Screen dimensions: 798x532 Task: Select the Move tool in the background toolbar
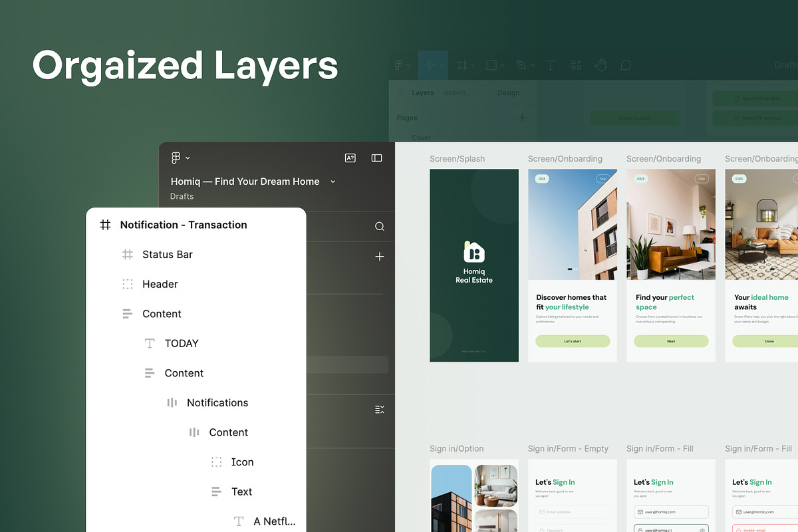431,65
